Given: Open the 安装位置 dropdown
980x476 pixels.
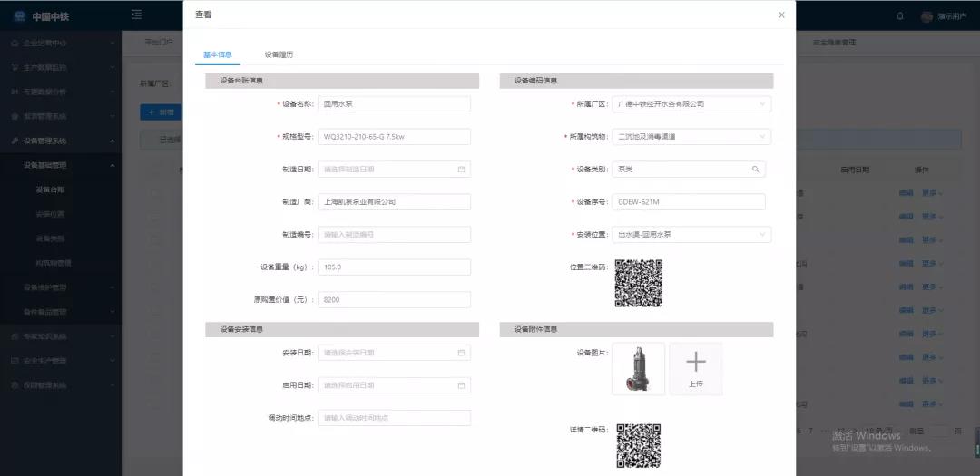Looking at the screenshot, I should click(691, 235).
